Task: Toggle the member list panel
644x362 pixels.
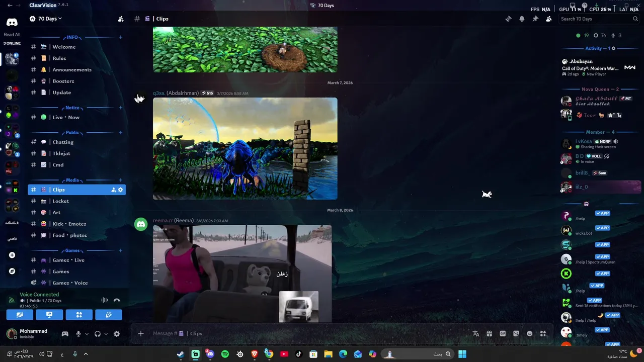Action: 548,19
